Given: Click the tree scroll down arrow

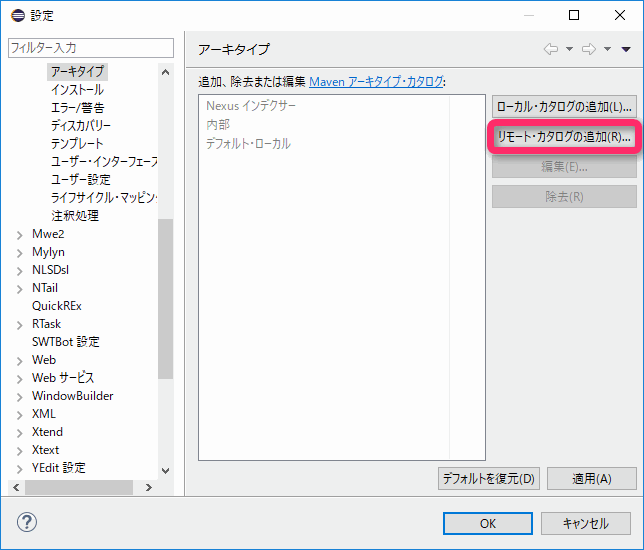Looking at the screenshot, I should pos(166,471).
